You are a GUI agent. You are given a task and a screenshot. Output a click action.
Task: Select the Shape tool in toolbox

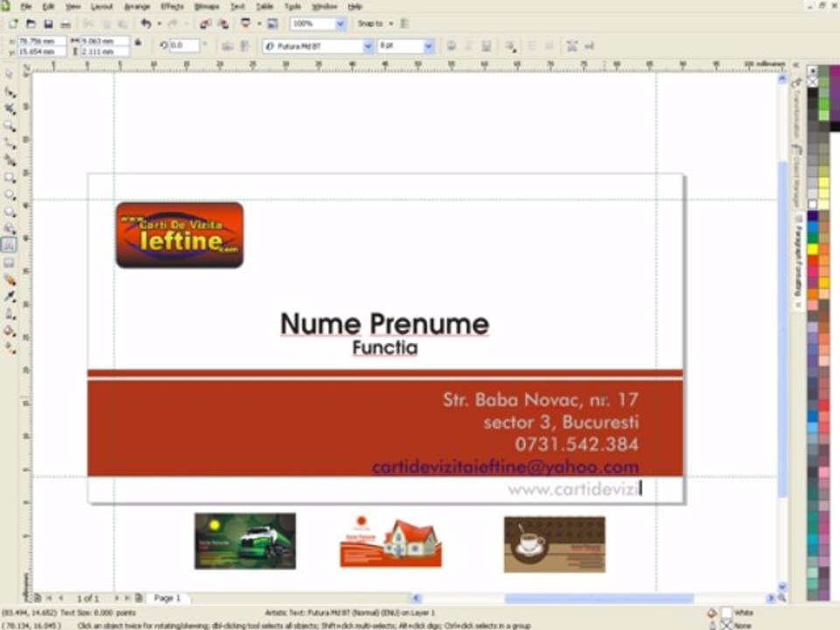[x=9, y=92]
